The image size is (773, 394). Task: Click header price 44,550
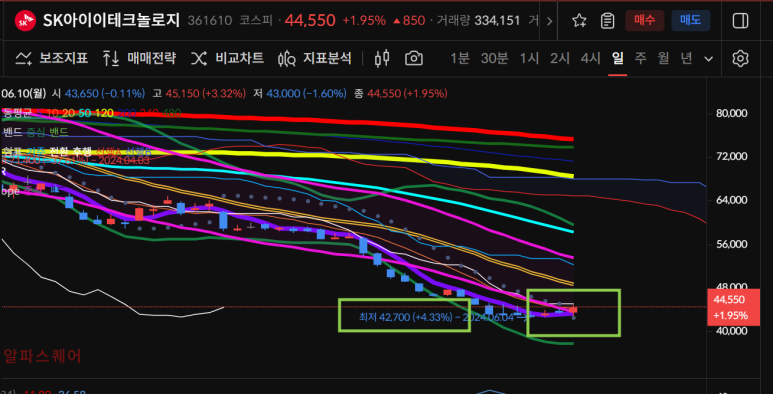(x=310, y=20)
